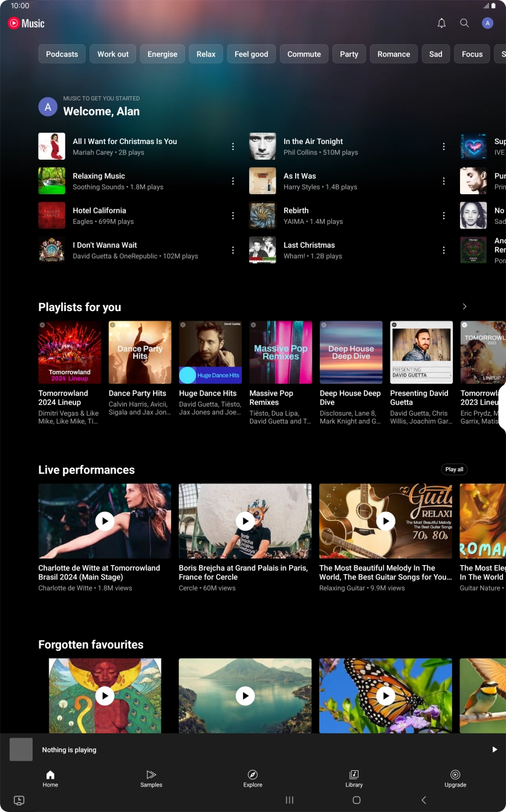506x812 pixels.
Task: Choose the Feel good filter chip
Action: tap(251, 54)
